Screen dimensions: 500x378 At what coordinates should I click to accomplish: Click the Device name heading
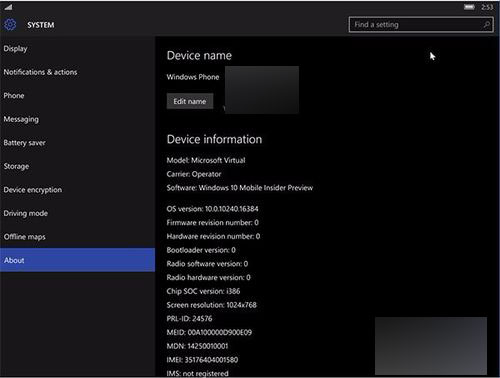point(199,55)
